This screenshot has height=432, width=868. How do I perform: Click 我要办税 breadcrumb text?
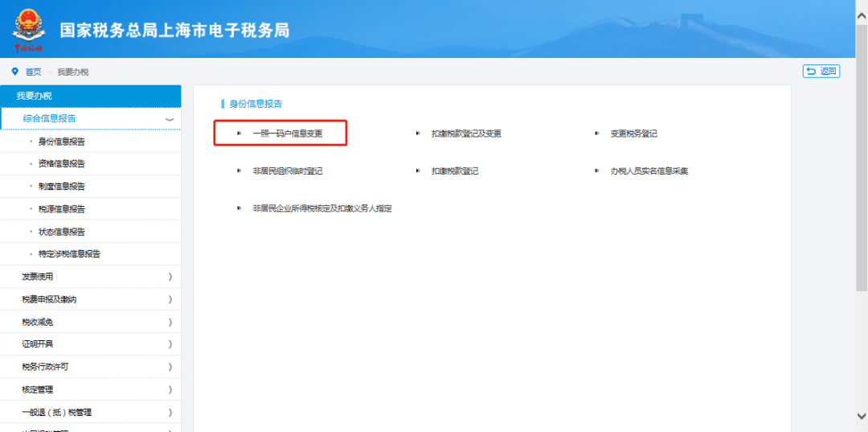click(73, 72)
